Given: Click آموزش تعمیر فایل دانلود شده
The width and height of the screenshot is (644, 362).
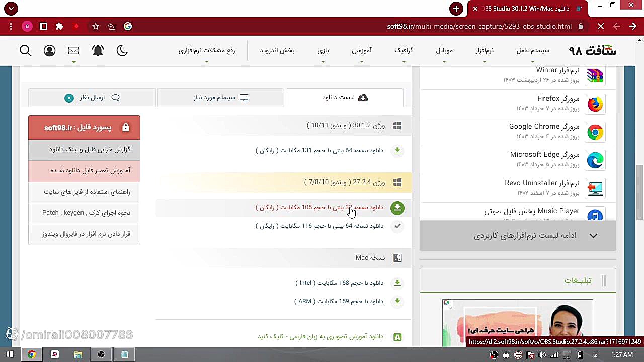Looking at the screenshot, I should [85, 171].
